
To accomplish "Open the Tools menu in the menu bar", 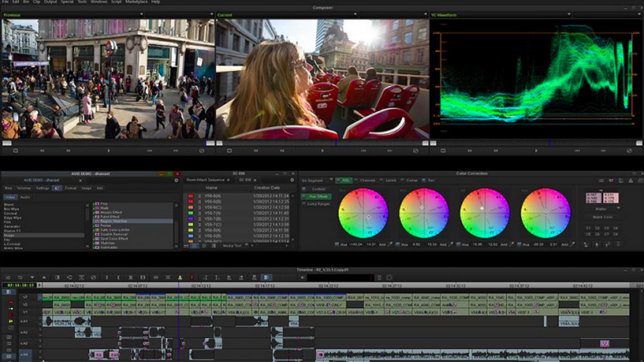I will (x=80, y=2).
